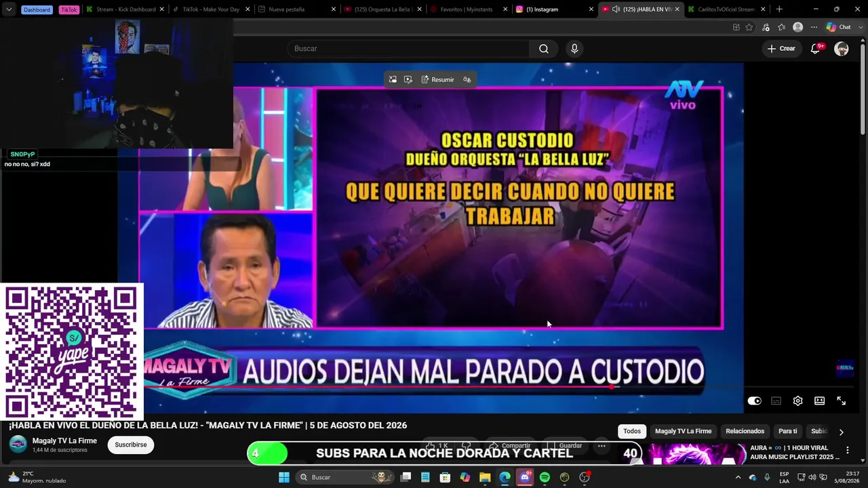868x488 pixels.
Task: Click the taskbar Buscar search box
Action: (346, 477)
